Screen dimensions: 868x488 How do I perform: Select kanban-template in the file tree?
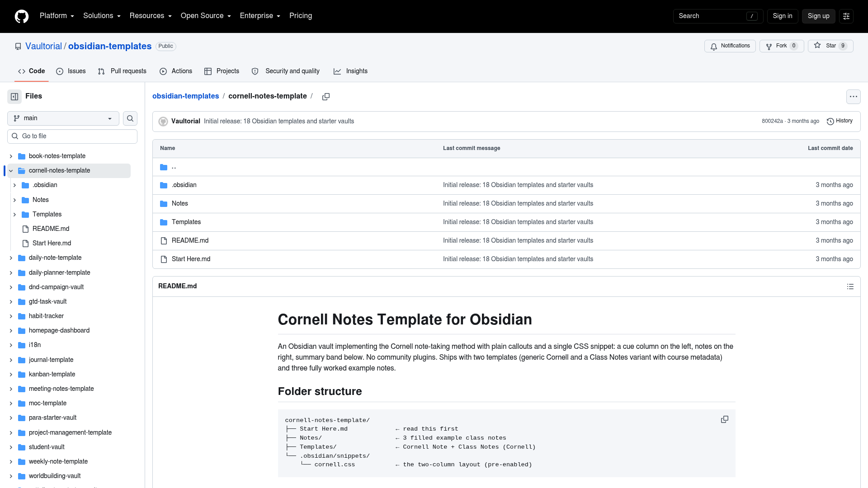coord(52,375)
